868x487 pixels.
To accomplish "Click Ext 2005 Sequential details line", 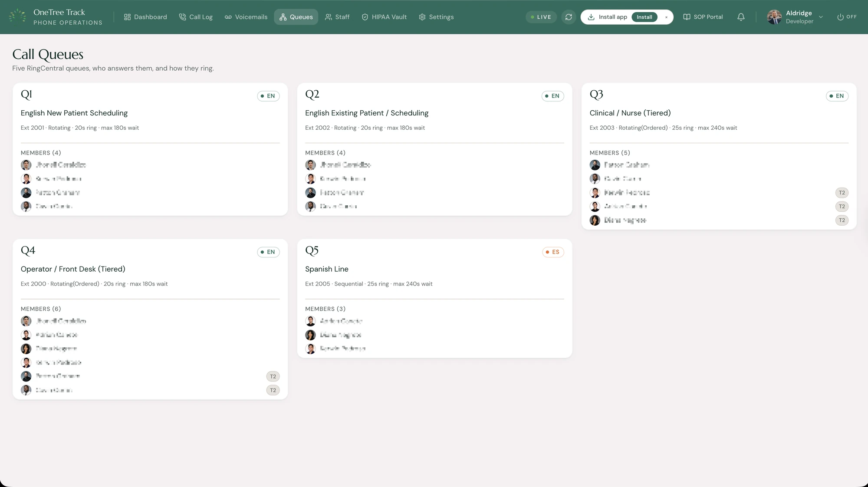I will [369, 284].
